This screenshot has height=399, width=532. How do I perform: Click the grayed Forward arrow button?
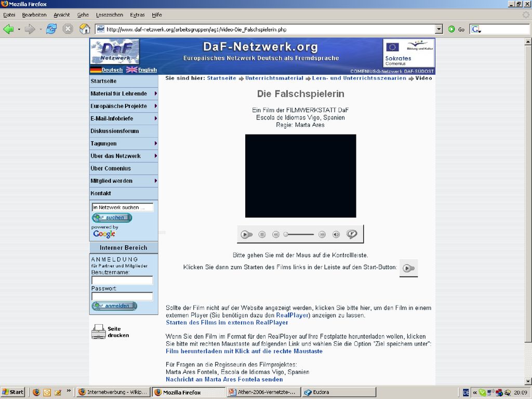(x=30, y=29)
